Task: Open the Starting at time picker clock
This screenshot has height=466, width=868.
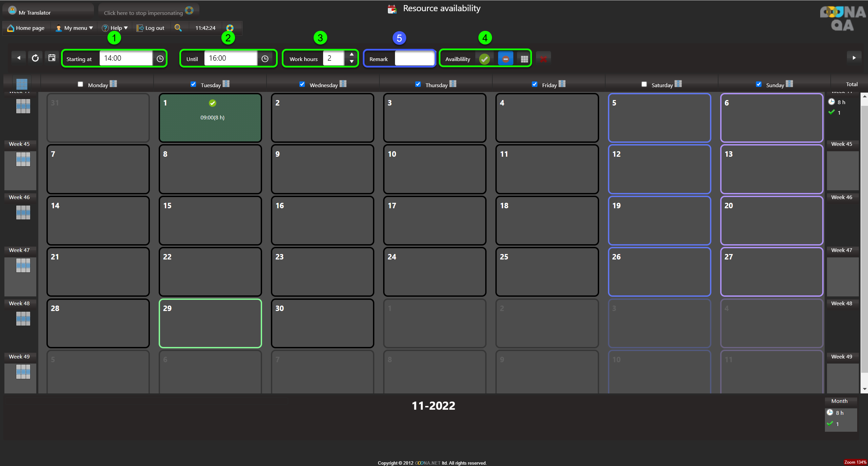Action: point(160,59)
